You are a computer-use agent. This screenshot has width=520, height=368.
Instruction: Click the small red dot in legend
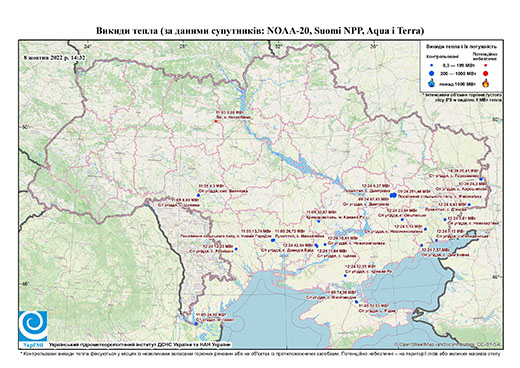[486, 65]
